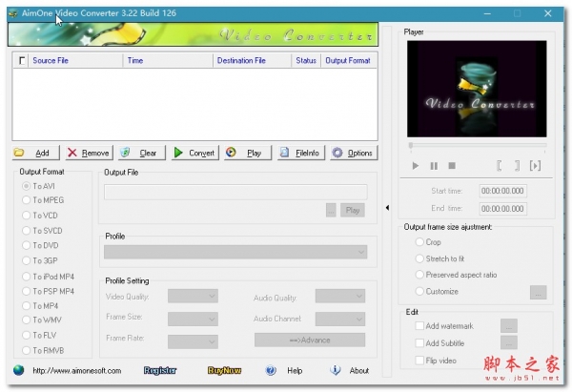Open the Frame Rate dropdown
The width and height of the screenshot is (572, 392).
[193, 341]
